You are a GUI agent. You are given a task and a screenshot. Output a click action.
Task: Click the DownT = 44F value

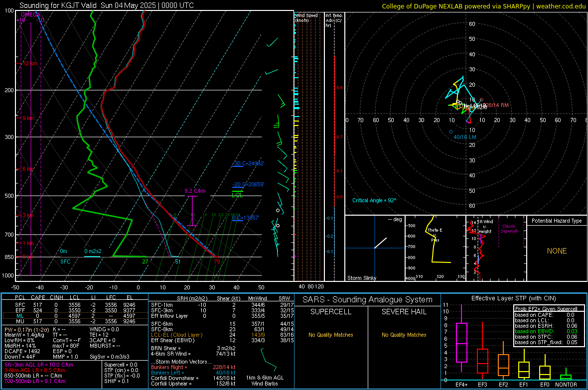[x=20, y=357]
